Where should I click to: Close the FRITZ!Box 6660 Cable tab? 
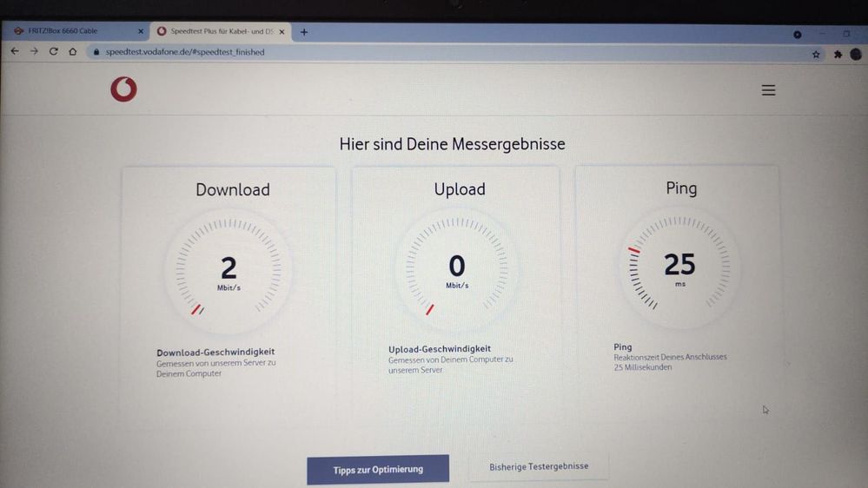[141, 31]
